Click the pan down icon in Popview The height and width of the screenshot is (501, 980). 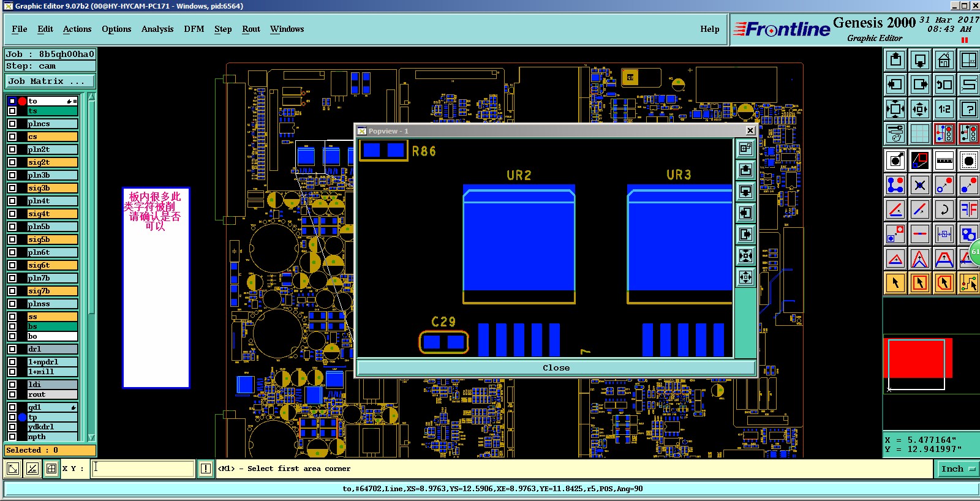coord(745,191)
